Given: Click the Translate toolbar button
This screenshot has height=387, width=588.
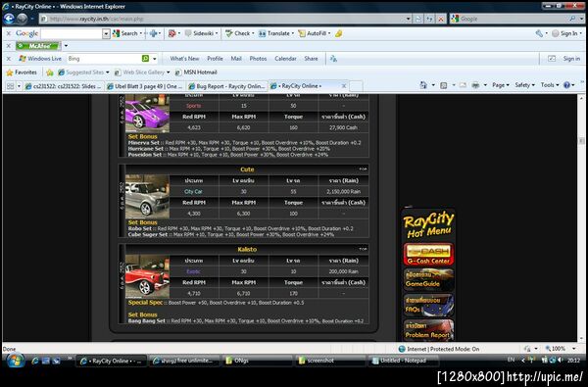Looking at the screenshot, I should click(275, 33).
